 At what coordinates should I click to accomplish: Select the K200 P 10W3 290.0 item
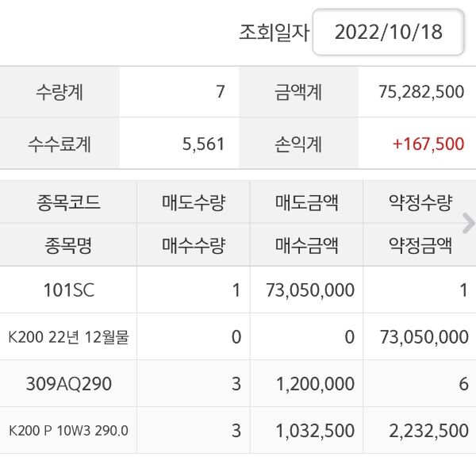pos(68,431)
